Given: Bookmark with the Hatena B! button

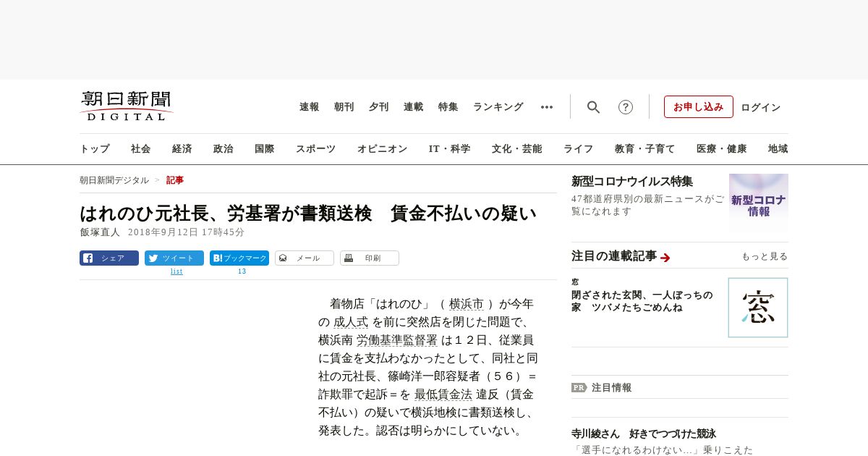Looking at the screenshot, I should tap(239, 258).
